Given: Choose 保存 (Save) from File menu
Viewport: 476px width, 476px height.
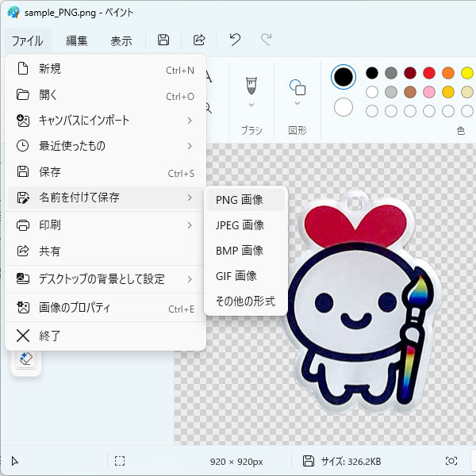Looking at the screenshot, I should [105, 172].
